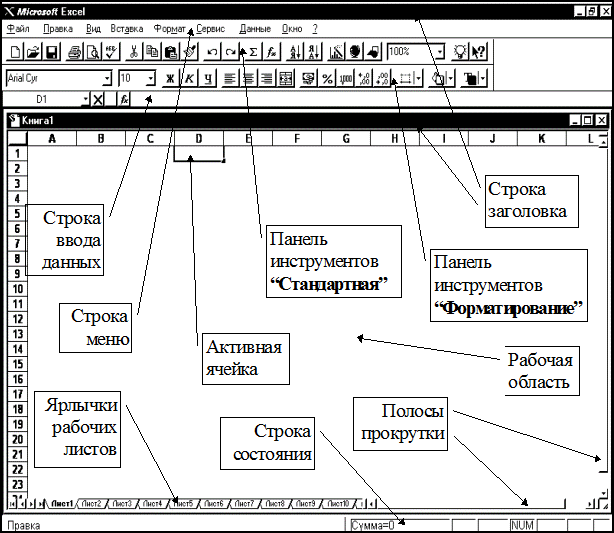Open the Вставка menu
This screenshot has width=614, height=533.
[x=126, y=29]
